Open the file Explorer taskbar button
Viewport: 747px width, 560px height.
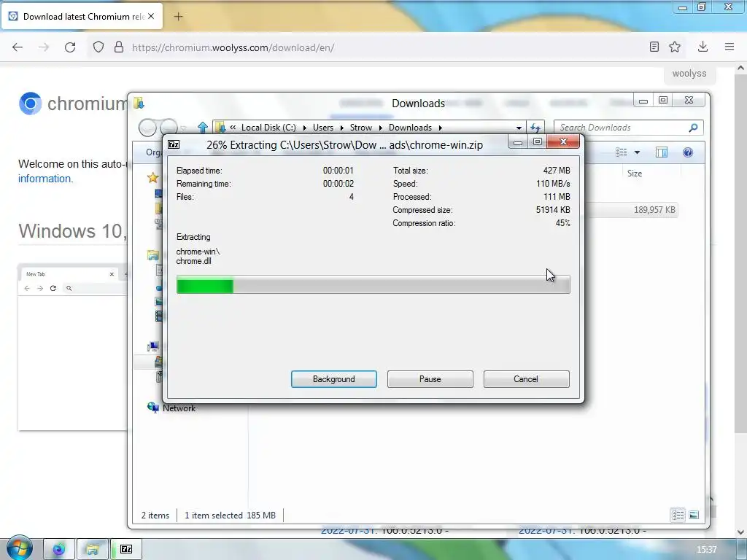(x=93, y=550)
